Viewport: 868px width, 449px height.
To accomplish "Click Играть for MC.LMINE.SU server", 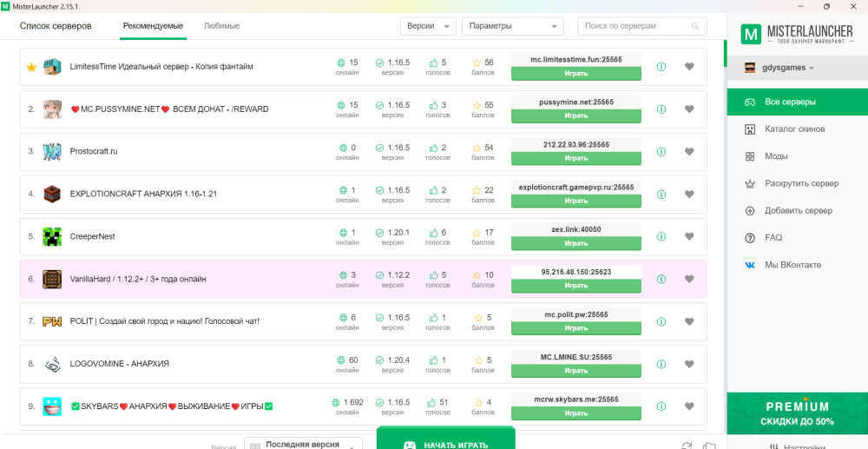I will [x=576, y=371].
